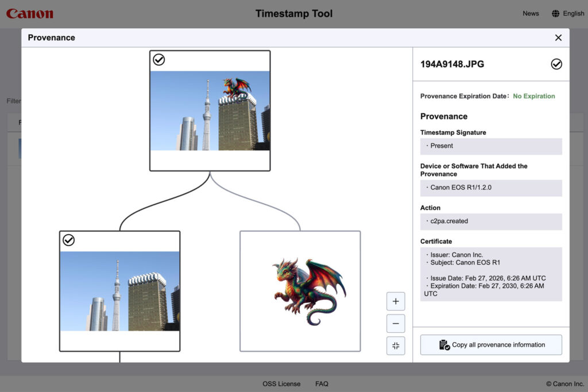
Task: Open the OSS License link
Action: coord(281,384)
